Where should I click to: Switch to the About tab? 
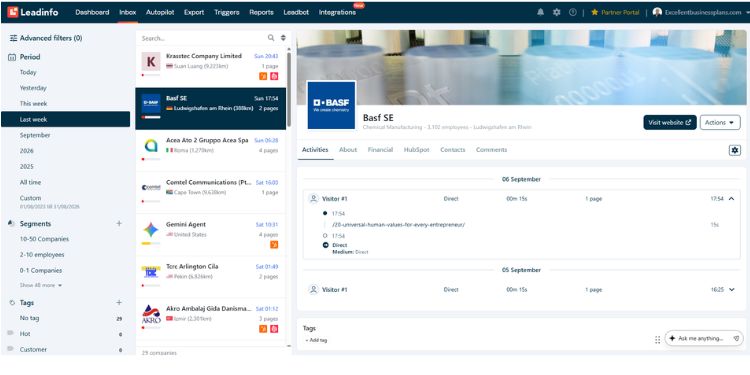coord(348,150)
